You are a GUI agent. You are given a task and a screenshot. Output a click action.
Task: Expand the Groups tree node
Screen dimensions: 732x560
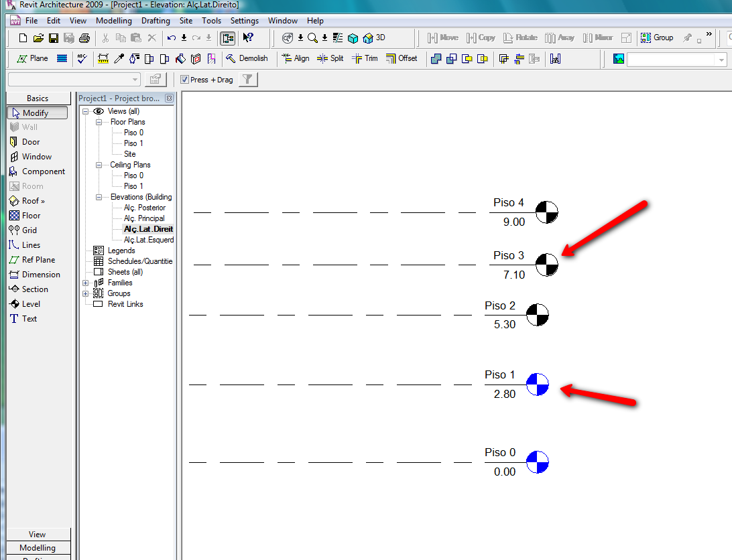pos(85,294)
